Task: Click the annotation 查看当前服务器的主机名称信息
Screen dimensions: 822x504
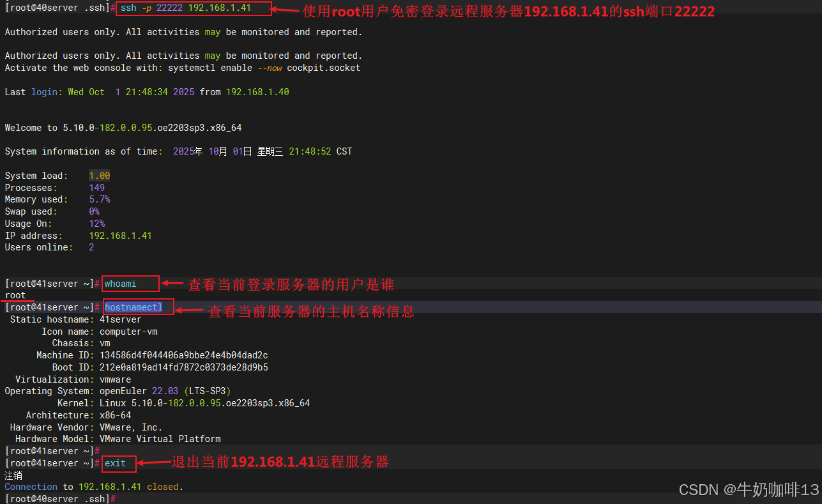Action: pyautogui.click(x=311, y=311)
